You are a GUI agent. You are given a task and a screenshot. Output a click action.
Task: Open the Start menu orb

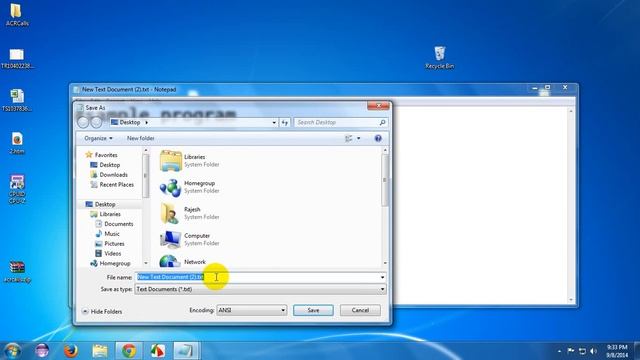(x=13, y=351)
